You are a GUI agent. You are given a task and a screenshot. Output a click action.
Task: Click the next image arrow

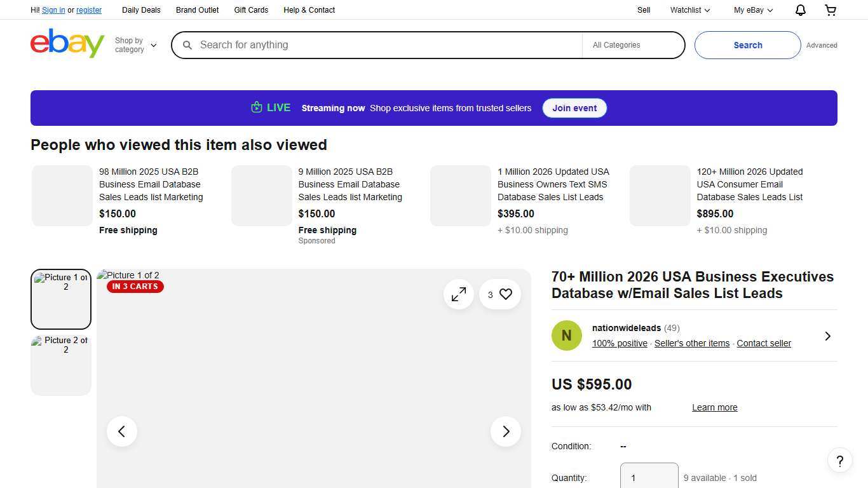(x=505, y=431)
